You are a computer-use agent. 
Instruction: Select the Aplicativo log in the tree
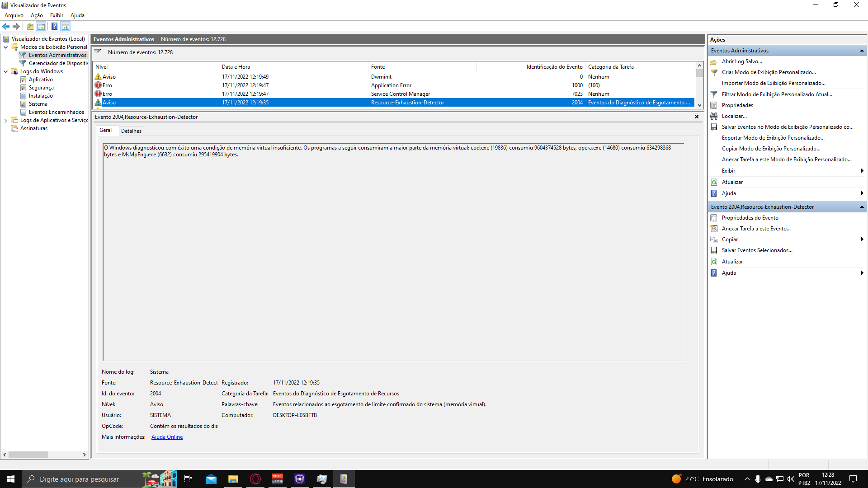point(41,80)
